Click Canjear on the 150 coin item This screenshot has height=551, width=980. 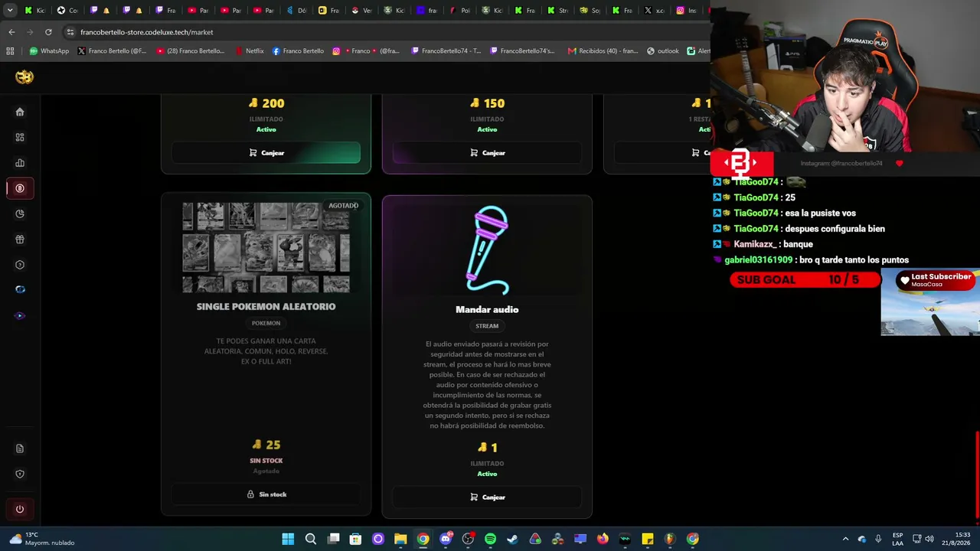tap(487, 153)
